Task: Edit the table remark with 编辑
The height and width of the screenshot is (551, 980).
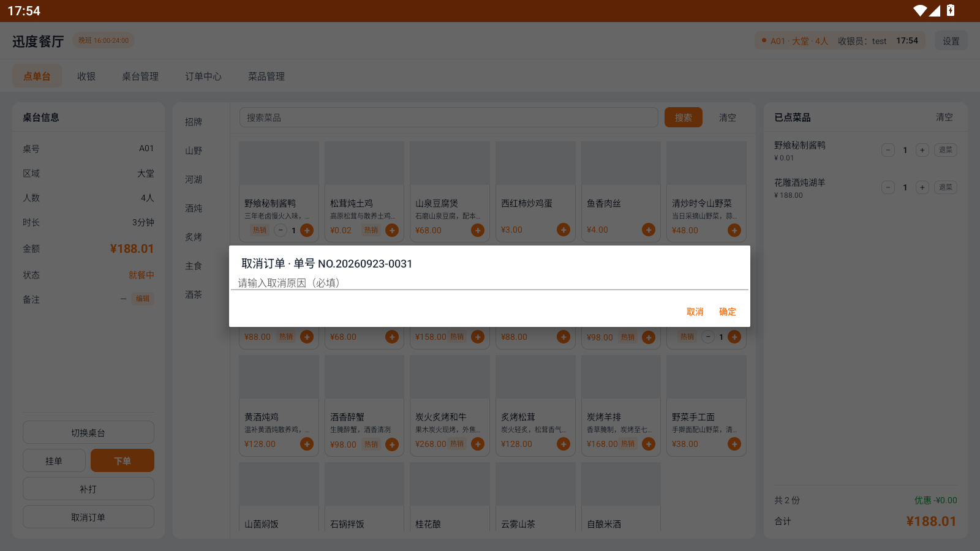Action: 143,299
